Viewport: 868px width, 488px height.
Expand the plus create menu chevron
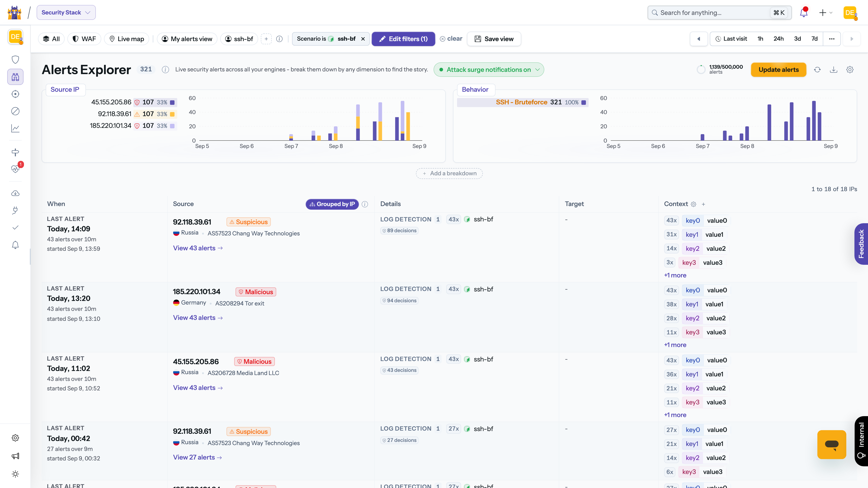(831, 13)
